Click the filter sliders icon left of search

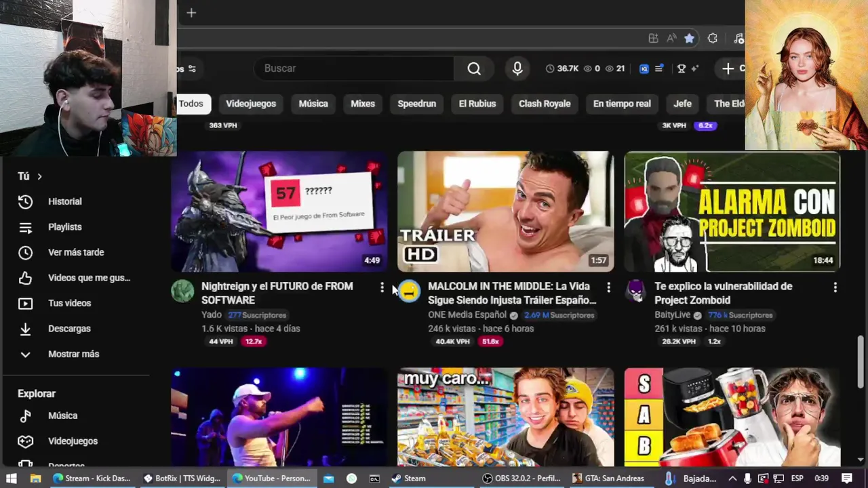pos(192,68)
